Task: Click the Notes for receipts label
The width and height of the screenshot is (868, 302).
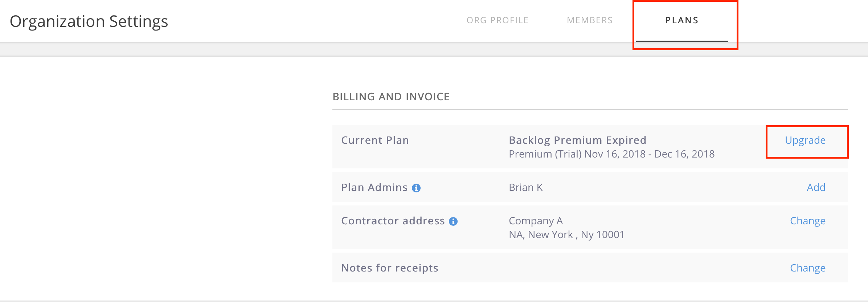Action: [390, 268]
